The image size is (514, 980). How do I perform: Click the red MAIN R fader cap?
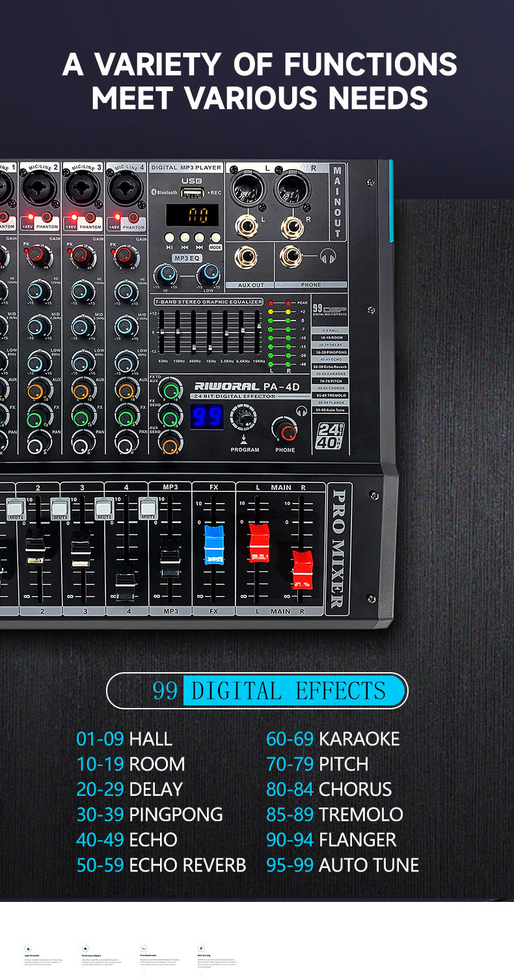[303, 569]
